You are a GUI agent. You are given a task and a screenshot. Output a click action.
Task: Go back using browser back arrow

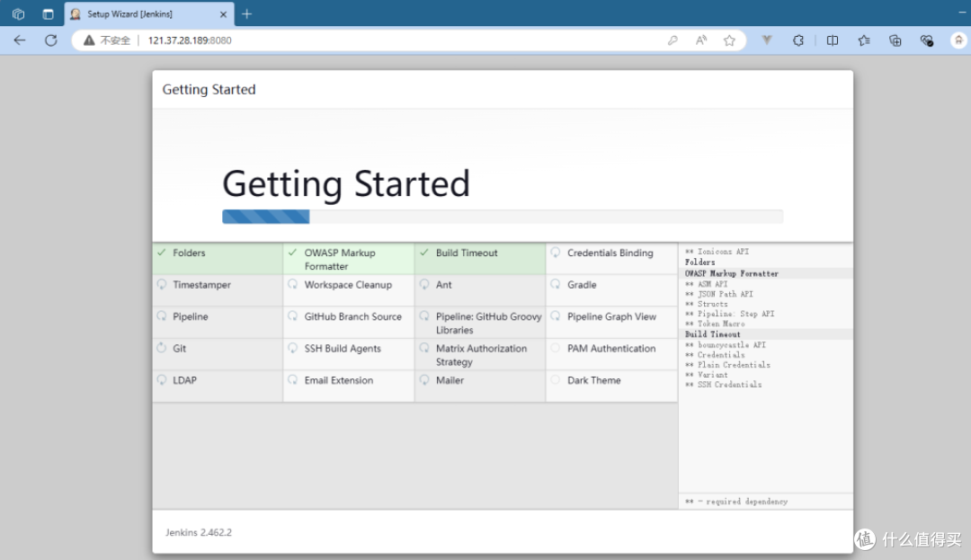[20, 40]
